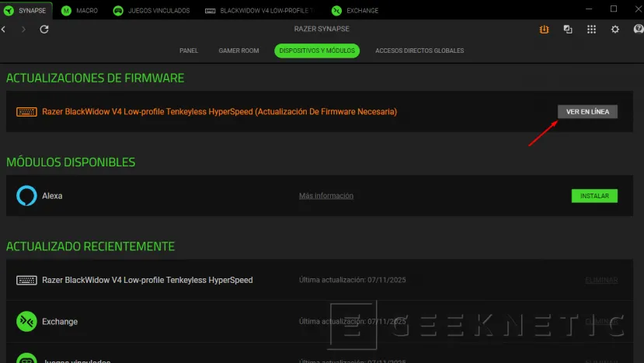The width and height of the screenshot is (644, 363).
Task: Click the Alexa module name
Action: (52, 196)
